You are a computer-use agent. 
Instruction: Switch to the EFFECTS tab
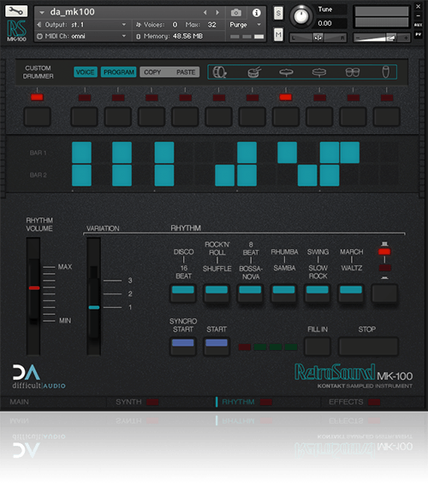[346, 402]
